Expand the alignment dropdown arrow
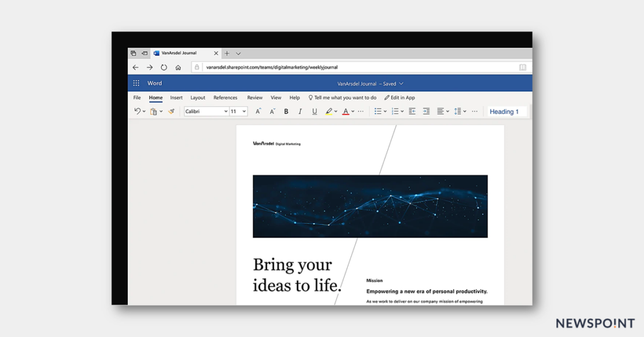Viewport: 644px width, 337px height. point(448,111)
